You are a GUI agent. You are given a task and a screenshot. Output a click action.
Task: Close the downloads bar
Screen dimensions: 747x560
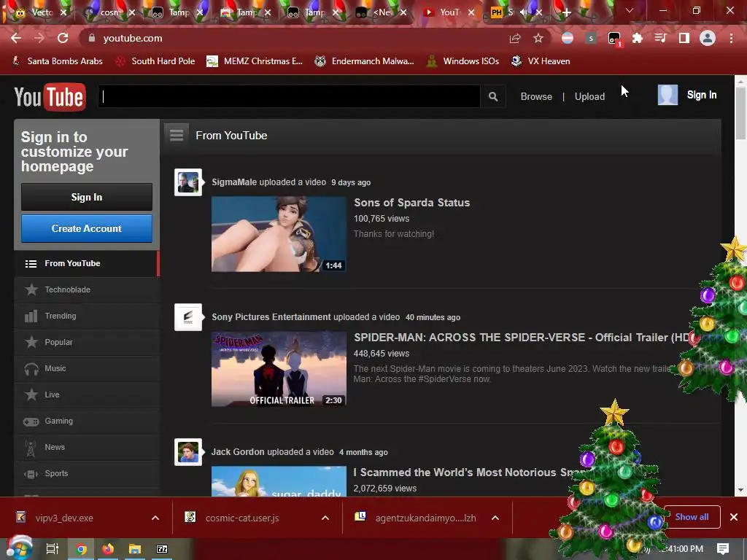[734, 517]
